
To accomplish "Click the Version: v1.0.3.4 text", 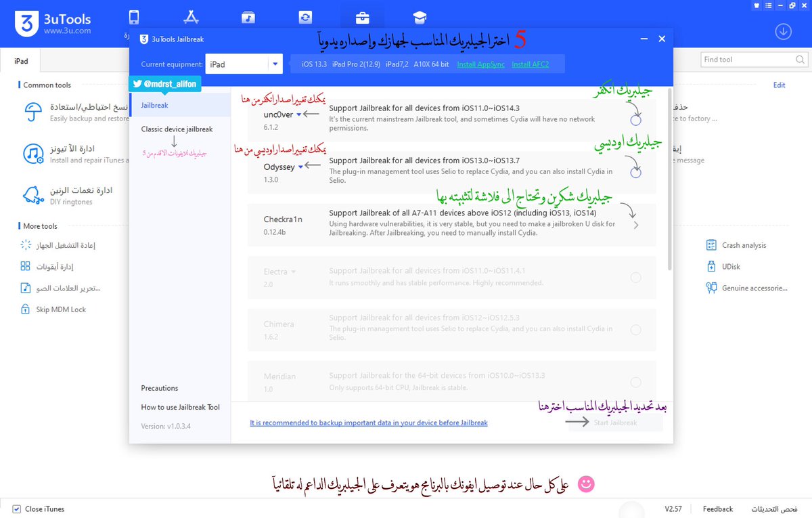I will tap(166, 426).
